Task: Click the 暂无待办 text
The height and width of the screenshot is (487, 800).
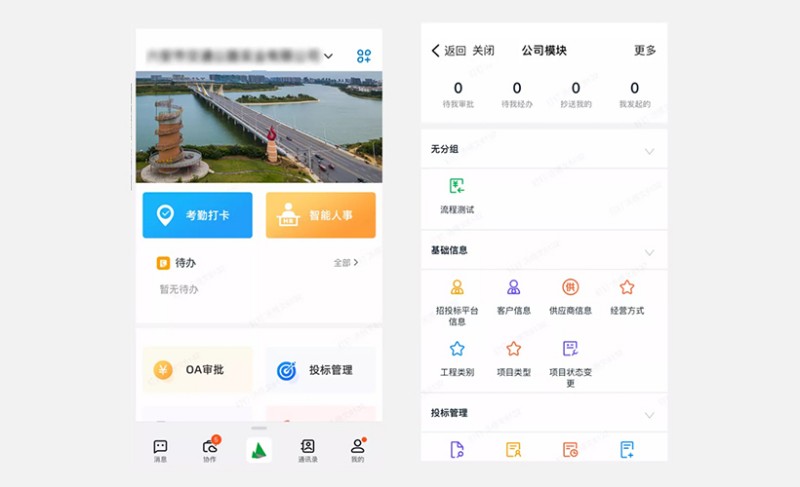Action: [x=179, y=289]
